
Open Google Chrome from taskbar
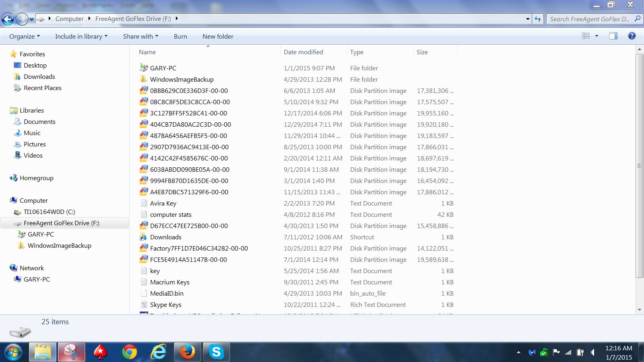[129, 353]
